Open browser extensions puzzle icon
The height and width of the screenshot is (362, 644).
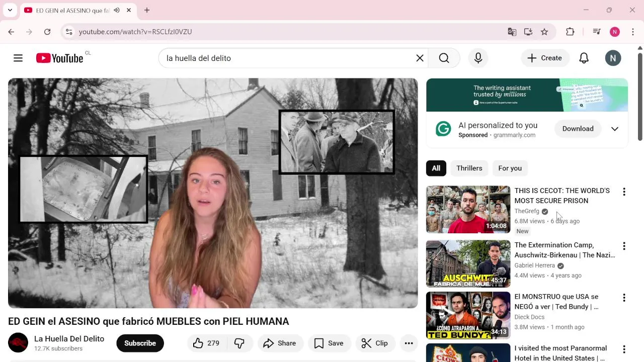click(x=570, y=32)
